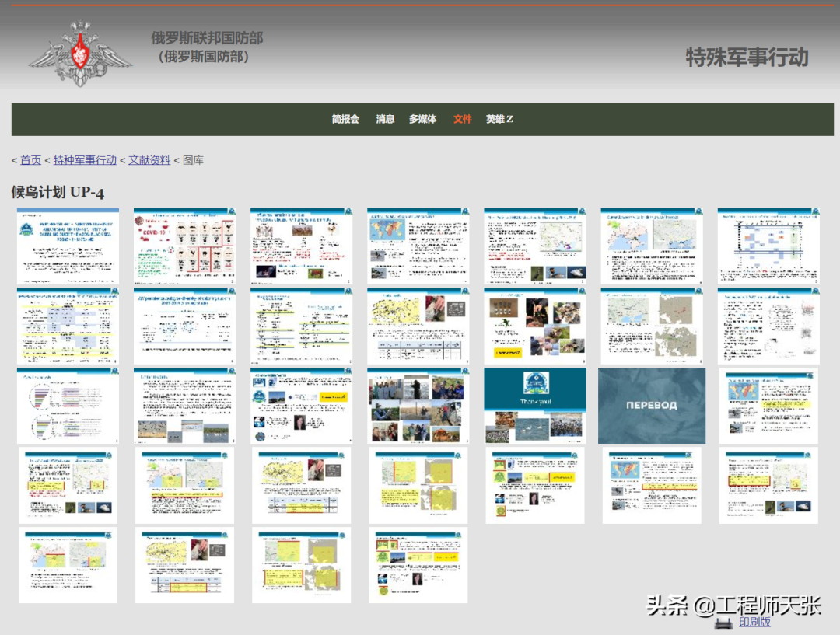Click the 文献资料 breadcrumb link
Screen dimensions: 840x635
click(x=149, y=160)
